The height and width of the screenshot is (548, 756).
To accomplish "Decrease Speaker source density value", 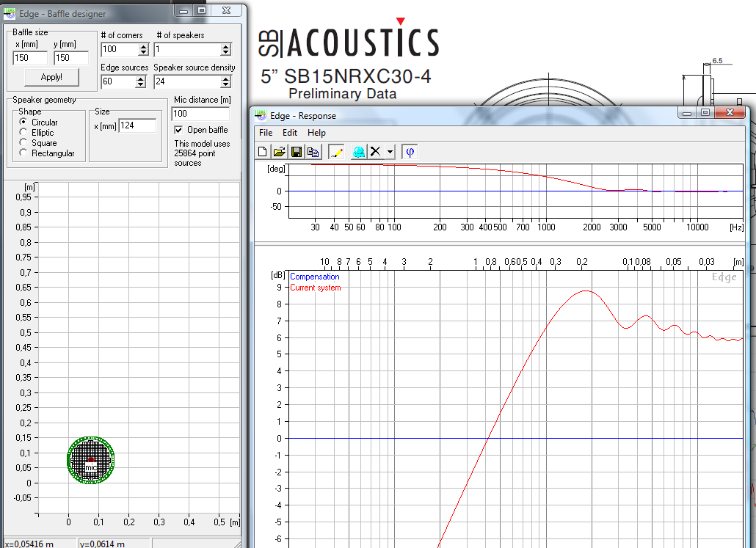I will 225,84.
